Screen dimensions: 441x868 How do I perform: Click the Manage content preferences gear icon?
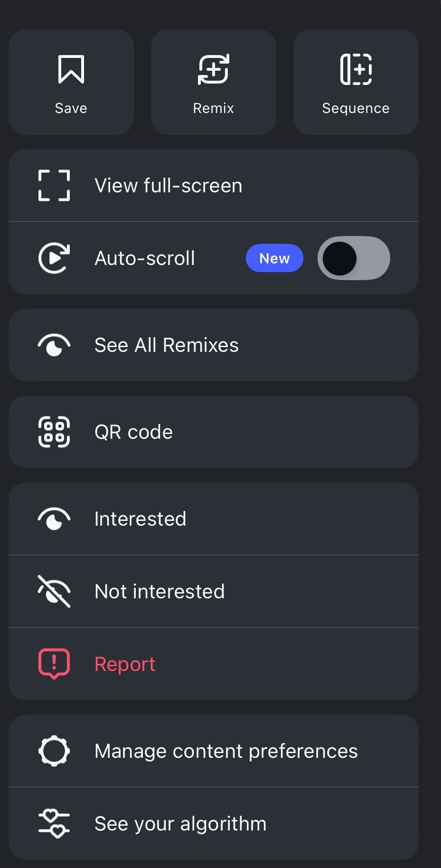click(x=54, y=751)
